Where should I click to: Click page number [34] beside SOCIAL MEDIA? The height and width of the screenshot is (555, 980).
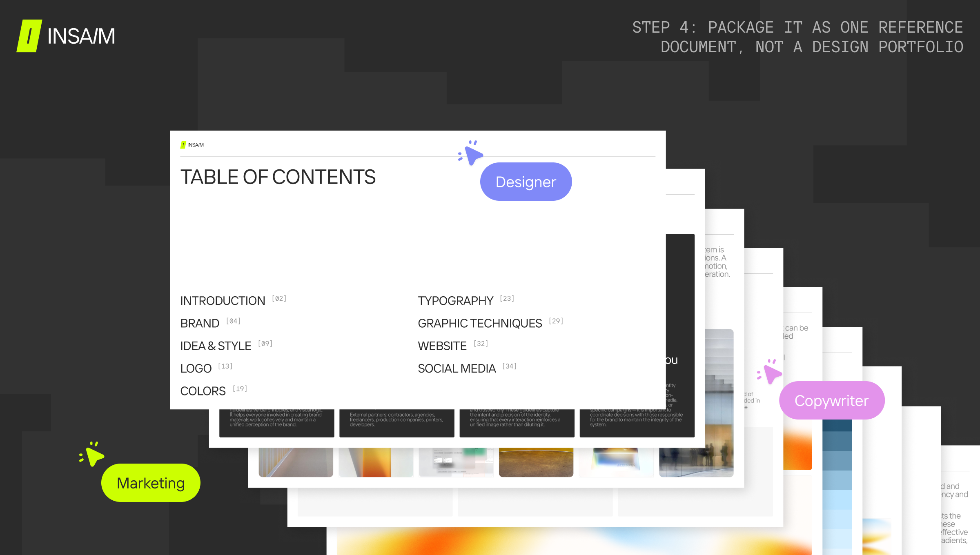pyautogui.click(x=510, y=366)
